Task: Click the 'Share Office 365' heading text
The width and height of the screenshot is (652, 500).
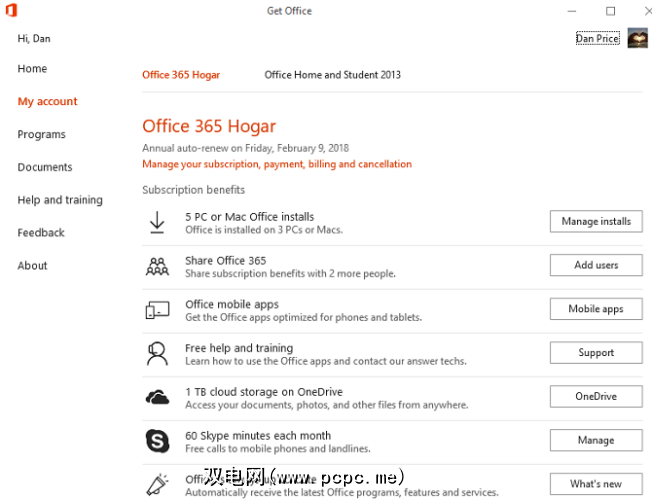Action: point(225,261)
